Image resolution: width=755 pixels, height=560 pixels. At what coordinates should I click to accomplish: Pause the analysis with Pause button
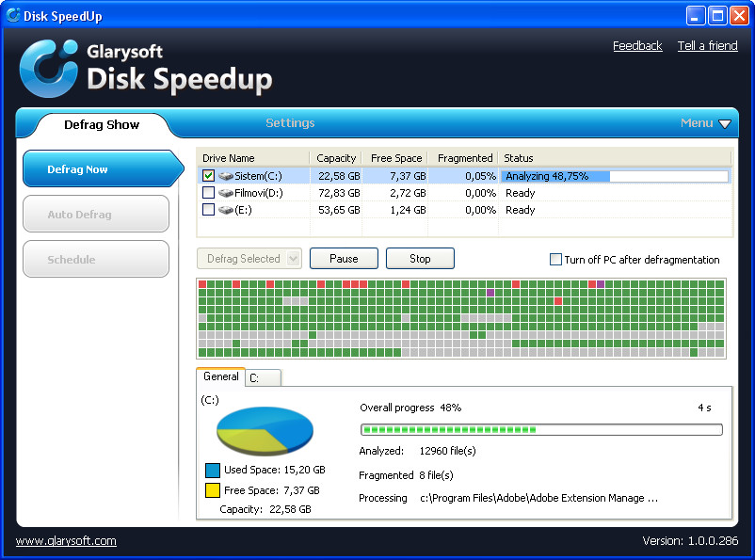pyautogui.click(x=344, y=259)
